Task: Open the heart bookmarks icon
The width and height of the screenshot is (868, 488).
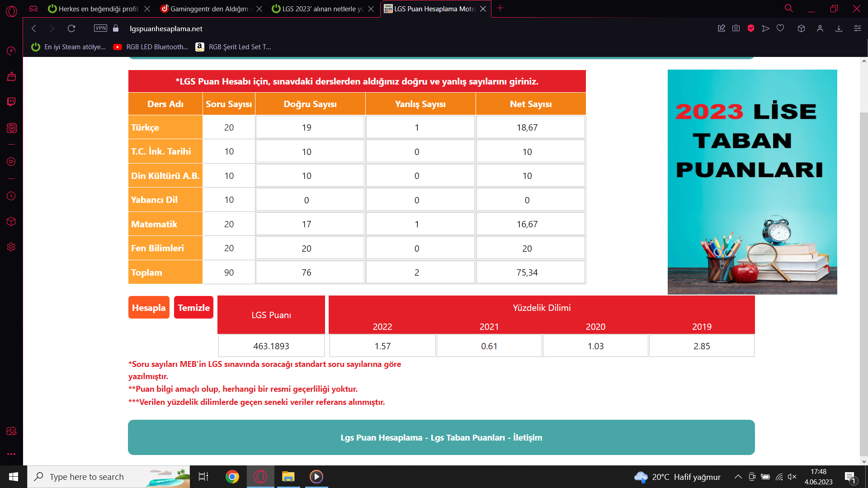Action: pyautogui.click(x=780, y=28)
